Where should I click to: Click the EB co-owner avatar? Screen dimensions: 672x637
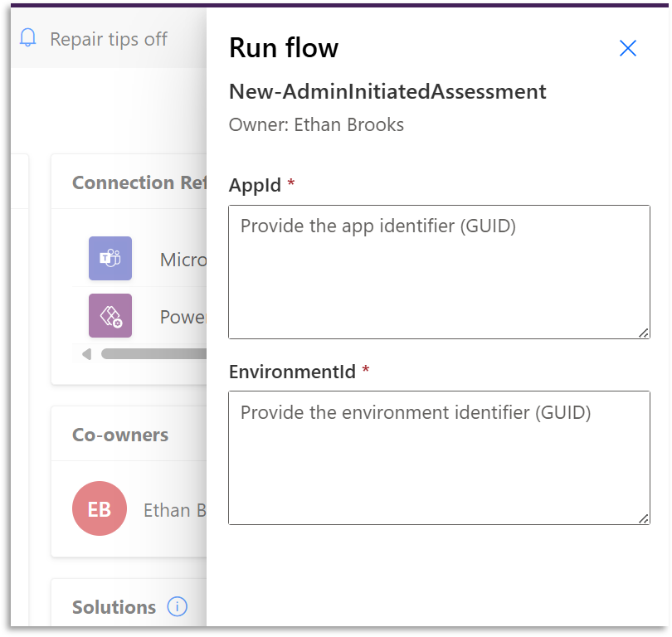click(100, 508)
